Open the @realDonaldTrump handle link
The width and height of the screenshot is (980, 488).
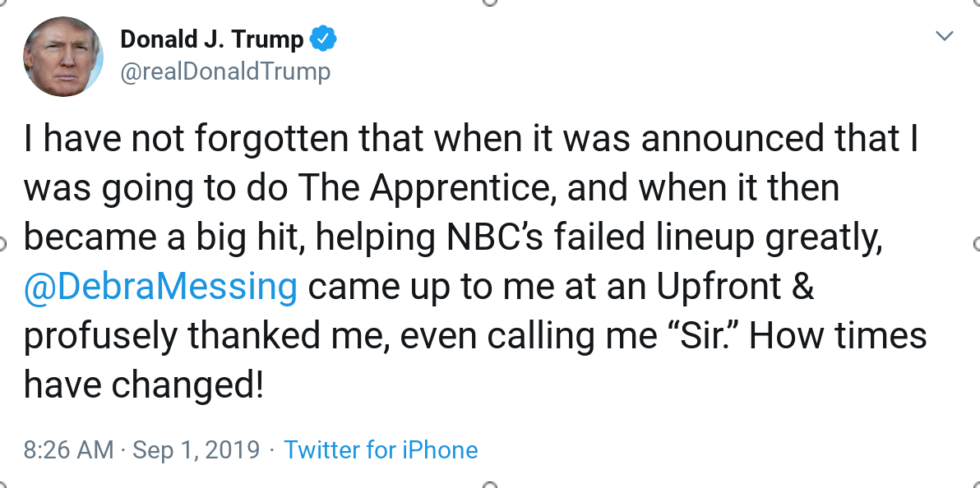tap(225, 71)
